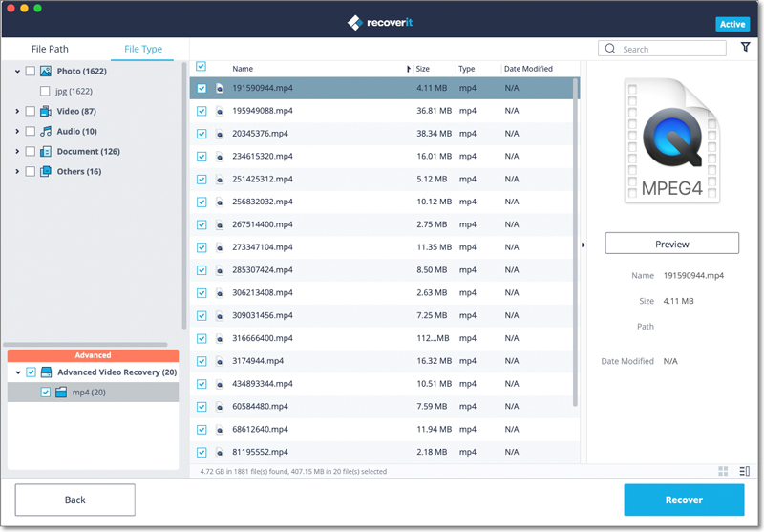Uncheck Advanced Video Recovery (20) checkbox
Image resolution: width=764 pixels, height=532 pixels.
pyautogui.click(x=31, y=372)
